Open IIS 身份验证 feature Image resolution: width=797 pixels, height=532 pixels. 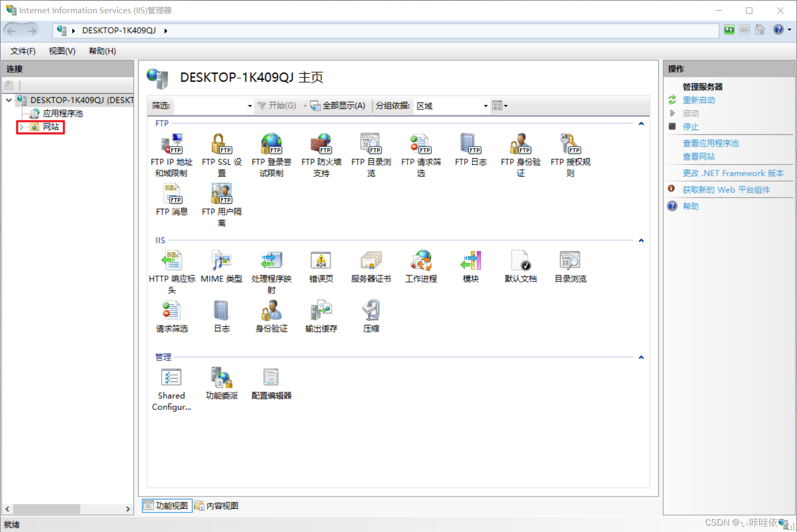[x=272, y=316]
